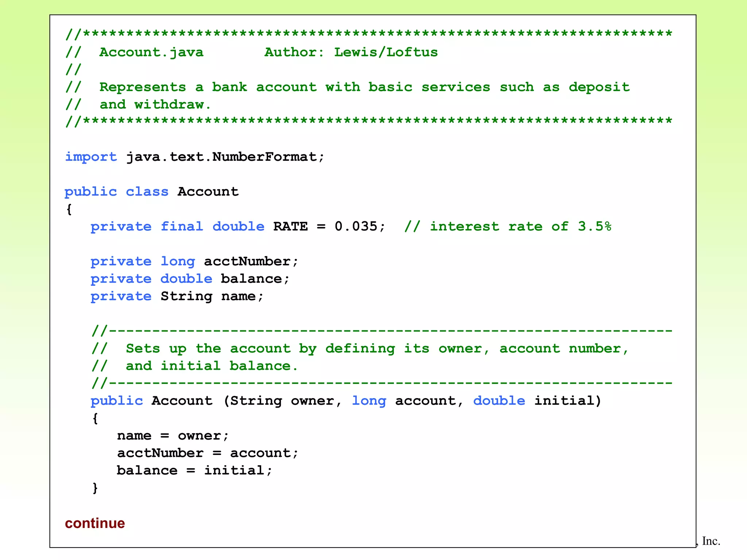Click 'balance = initial;' statement

coord(194,471)
